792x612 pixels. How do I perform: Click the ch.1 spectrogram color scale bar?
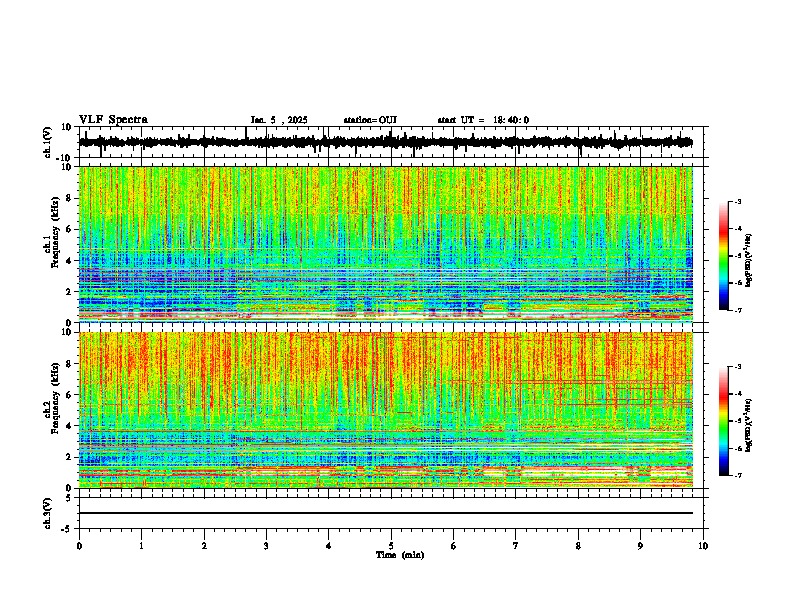click(x=723, y=255)
